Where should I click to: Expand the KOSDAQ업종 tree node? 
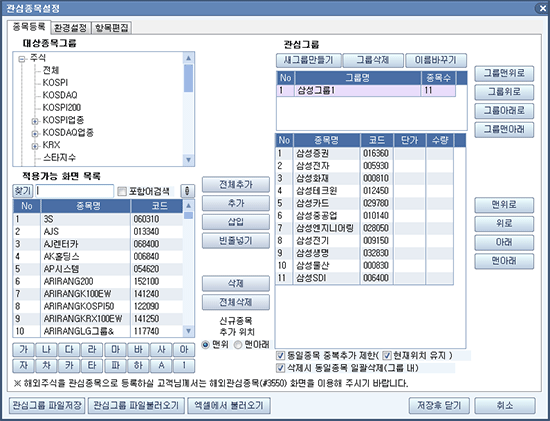pyautogui.click(x=35, y=134)
